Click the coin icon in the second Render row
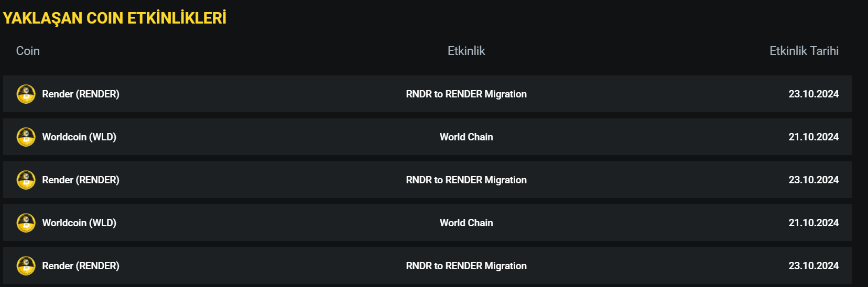Screen dimensions: 868x287 pos(26,180)
